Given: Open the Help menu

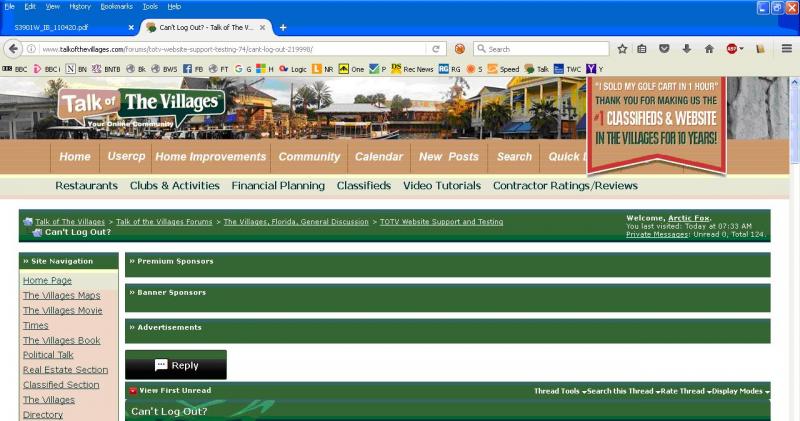Looking at the screenshot, I should [x=174, y=7].
